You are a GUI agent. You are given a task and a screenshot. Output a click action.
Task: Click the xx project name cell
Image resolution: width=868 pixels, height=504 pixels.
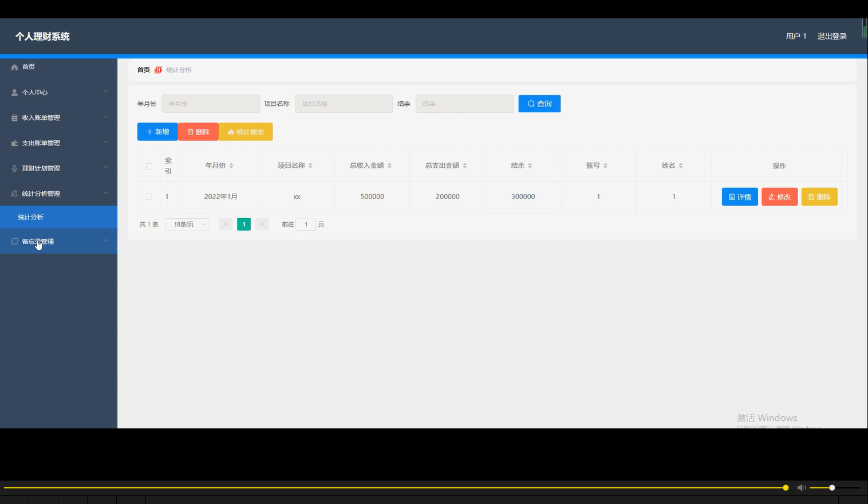point(297,196)
